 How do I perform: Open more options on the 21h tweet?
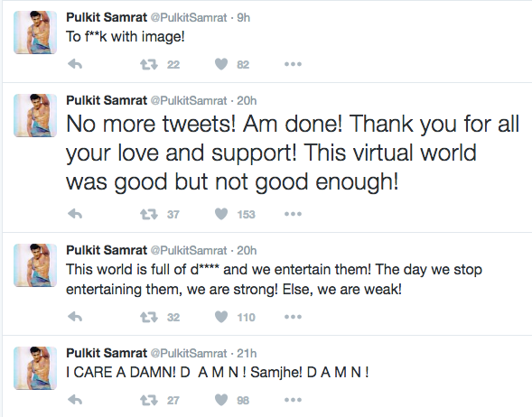click(x=293, y=400)
